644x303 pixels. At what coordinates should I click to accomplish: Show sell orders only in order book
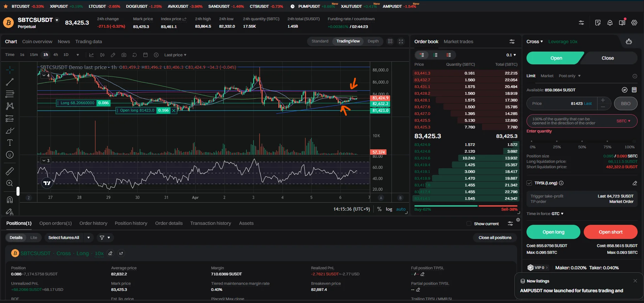[x=449, y=55]
